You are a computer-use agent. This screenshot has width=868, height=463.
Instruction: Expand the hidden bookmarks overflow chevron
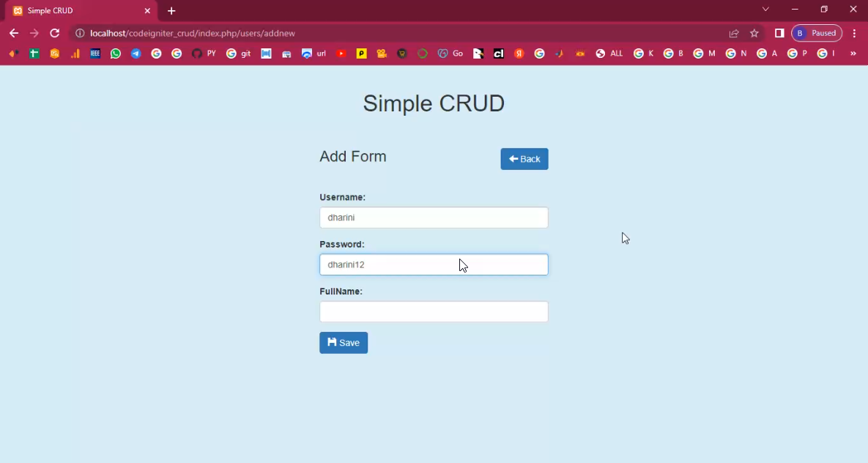click(853, 53)
